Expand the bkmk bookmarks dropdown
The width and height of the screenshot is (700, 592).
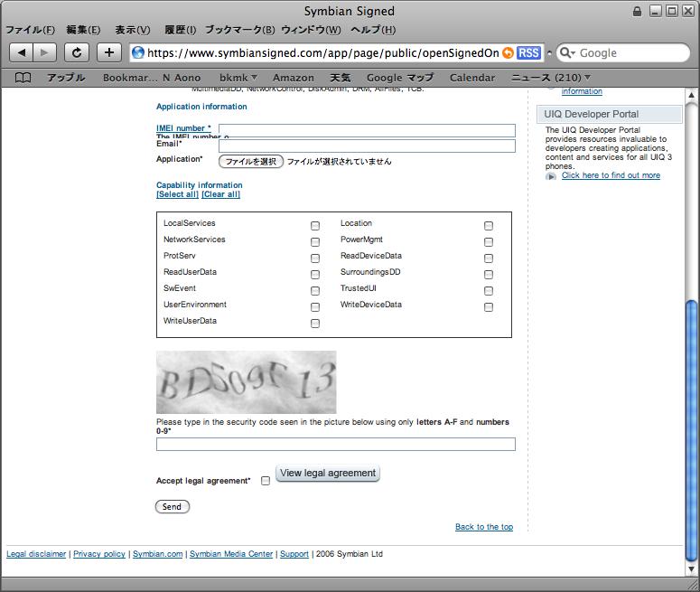[x=238, y=78]
